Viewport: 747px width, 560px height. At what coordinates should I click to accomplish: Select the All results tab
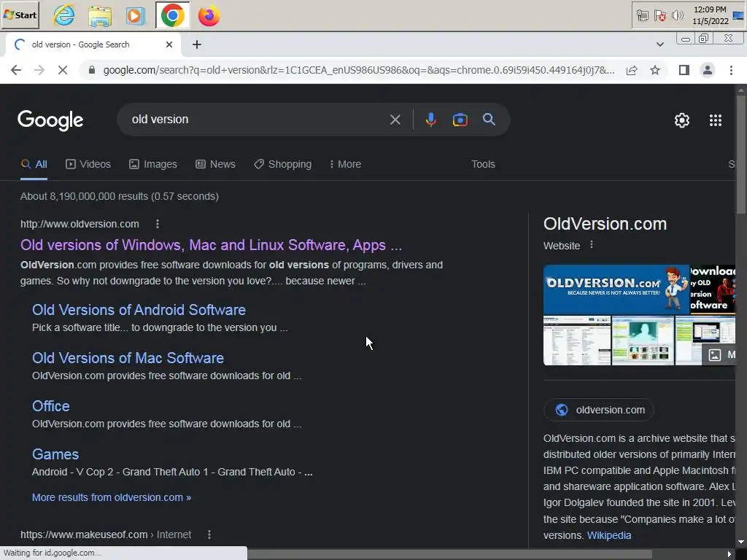click(34, 164)
